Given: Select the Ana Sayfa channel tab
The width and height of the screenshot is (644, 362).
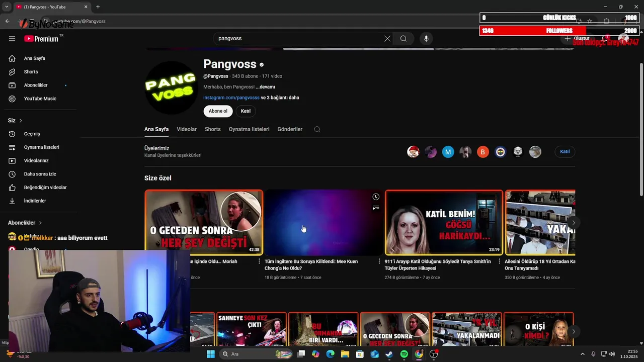Looking at the screenshot, I should [156, 129].
